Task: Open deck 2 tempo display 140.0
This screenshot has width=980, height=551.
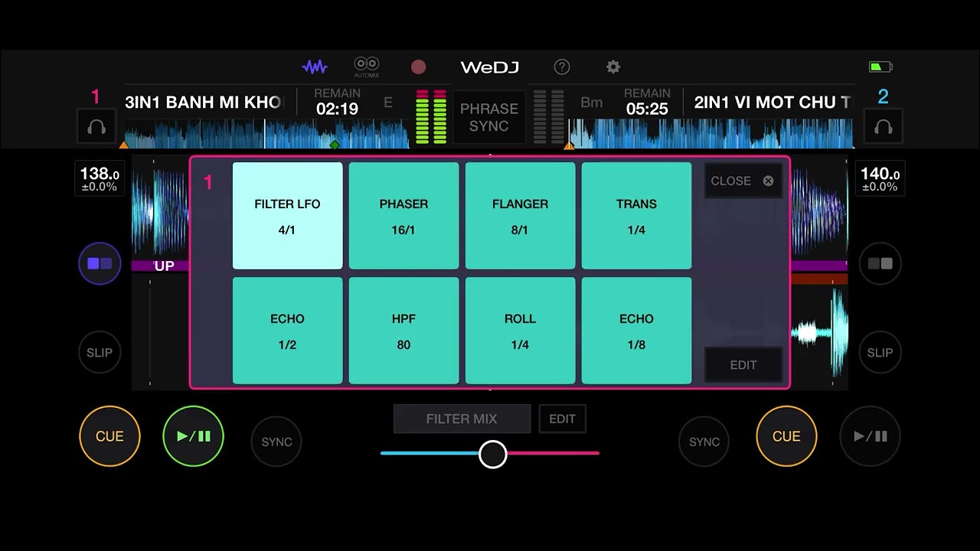Action: point(880,178)
